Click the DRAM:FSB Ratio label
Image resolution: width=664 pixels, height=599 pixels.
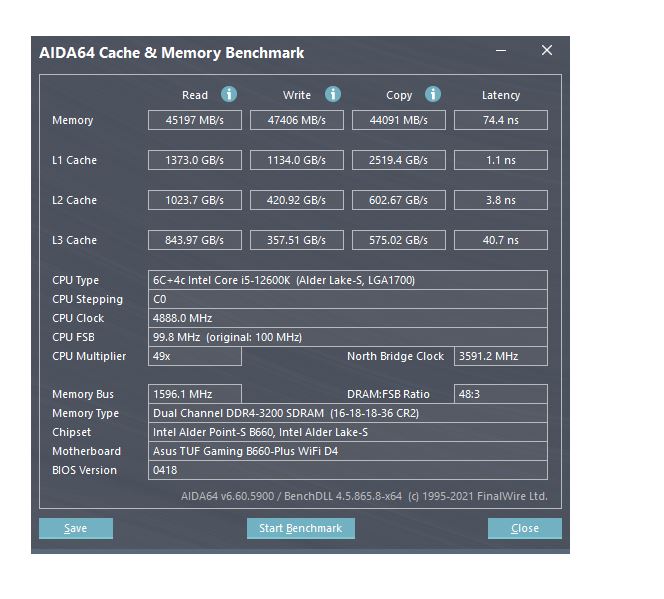pos(388,394)
